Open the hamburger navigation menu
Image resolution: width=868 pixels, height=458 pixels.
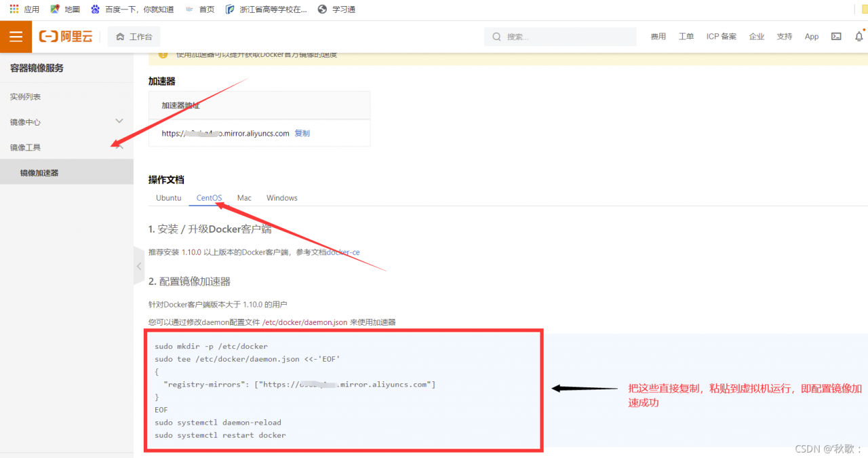click(16, 37)
